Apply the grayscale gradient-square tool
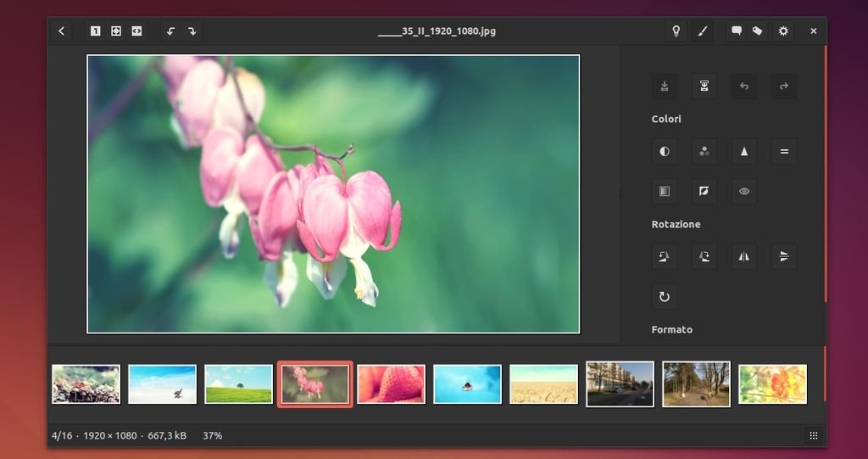The width and height of the screenshot is (868, 459). (665, 191)
